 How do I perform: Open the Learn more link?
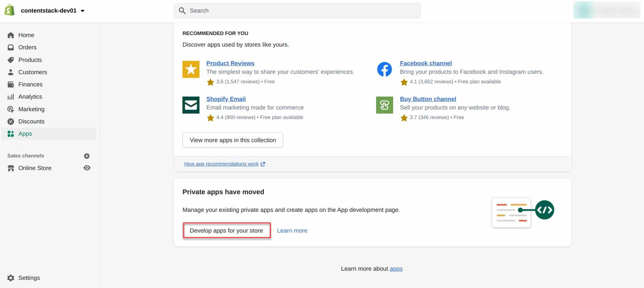point(292,230)
